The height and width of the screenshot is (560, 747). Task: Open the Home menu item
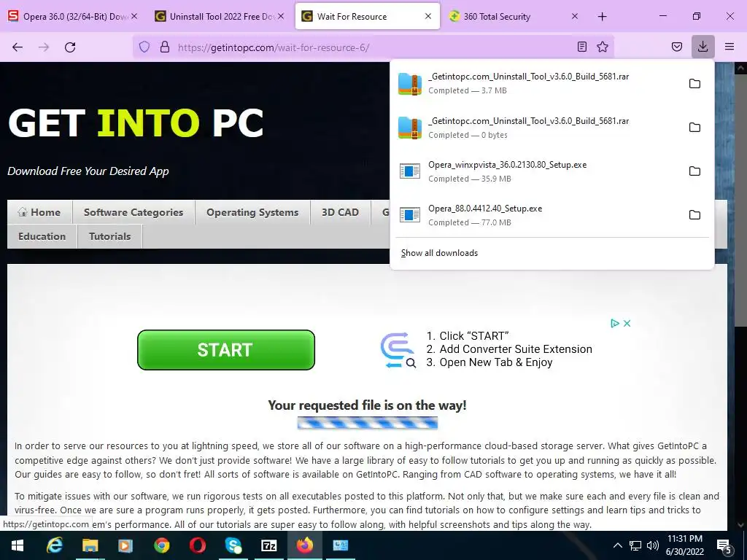click(39, 212)
